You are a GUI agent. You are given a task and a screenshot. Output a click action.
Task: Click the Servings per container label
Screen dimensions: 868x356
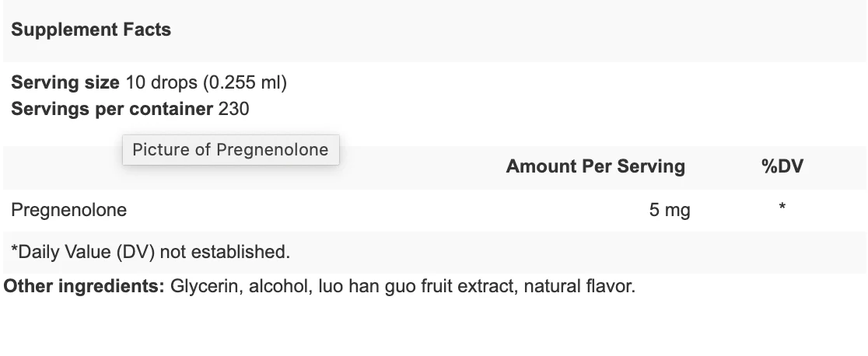tap(112, 109)
